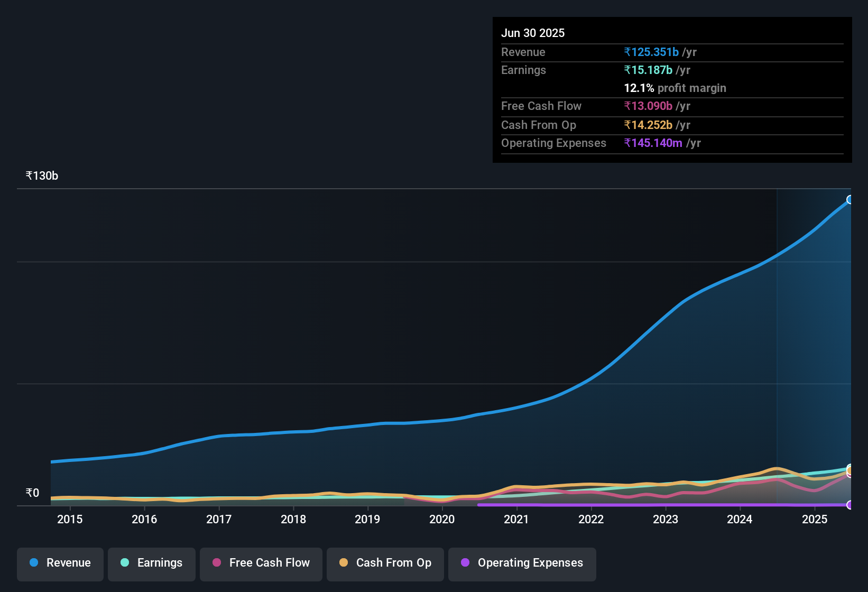Image resolution: width=868 pixels, height=592 pixels.
Task: Click the ₹130b axis label
Action: click(41, 175)
